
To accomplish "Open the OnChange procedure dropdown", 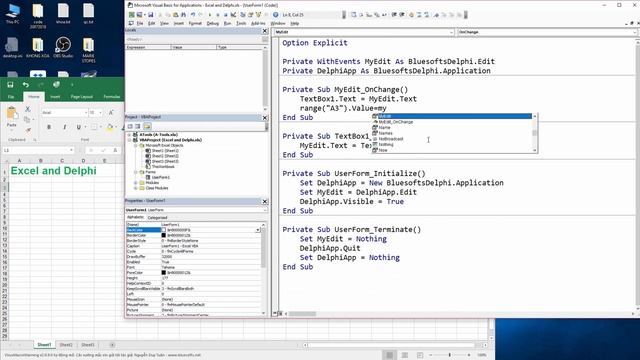I will tap(634, 32).
